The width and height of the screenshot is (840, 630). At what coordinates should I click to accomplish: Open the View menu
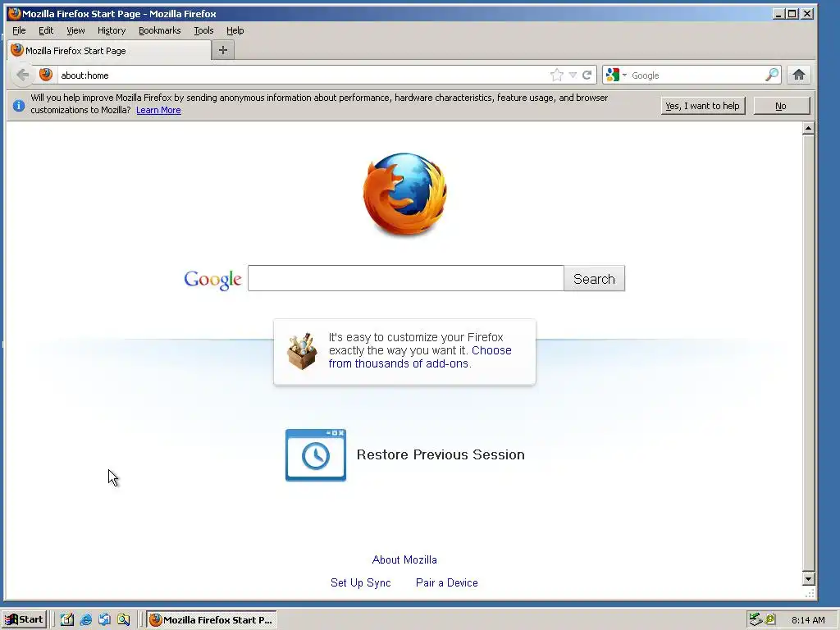coord(75,30)
